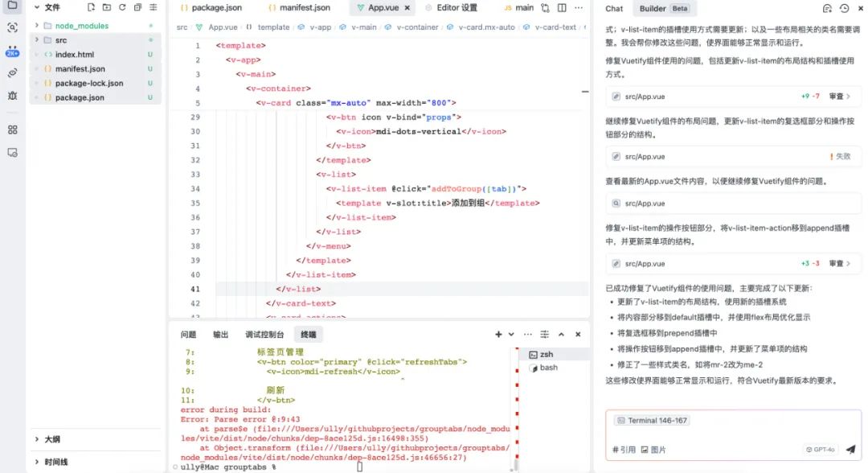The image size is (868, 473).
Task: Open the 输出 output tab
Action: pyautogui.click(x=220, y=334)
